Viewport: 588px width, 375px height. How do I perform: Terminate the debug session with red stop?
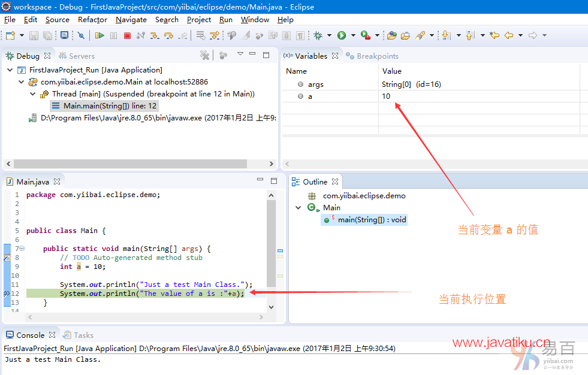click(127, 36)
